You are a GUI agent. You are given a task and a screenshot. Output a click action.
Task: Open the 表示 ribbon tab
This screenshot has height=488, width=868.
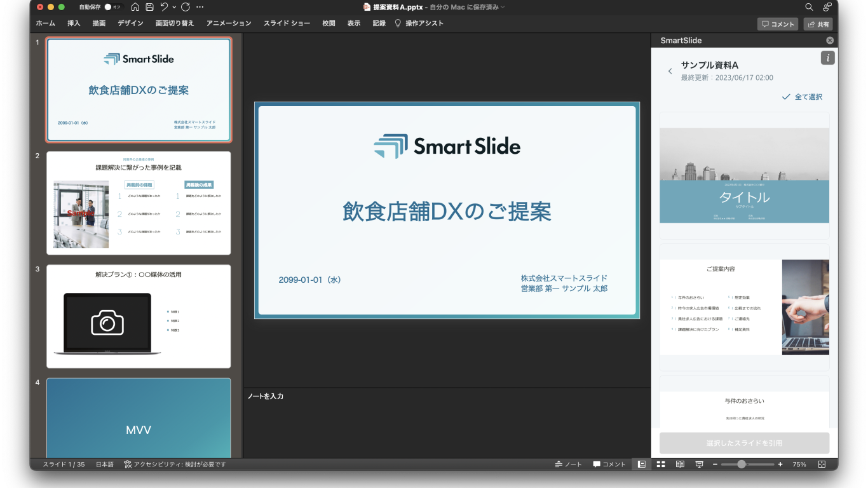(354, 24)
